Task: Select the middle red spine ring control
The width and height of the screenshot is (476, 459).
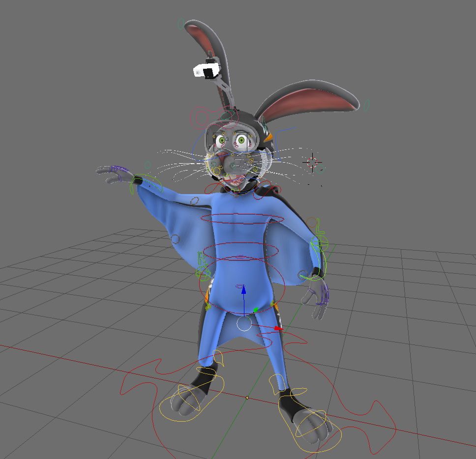Action: point(240,251)
